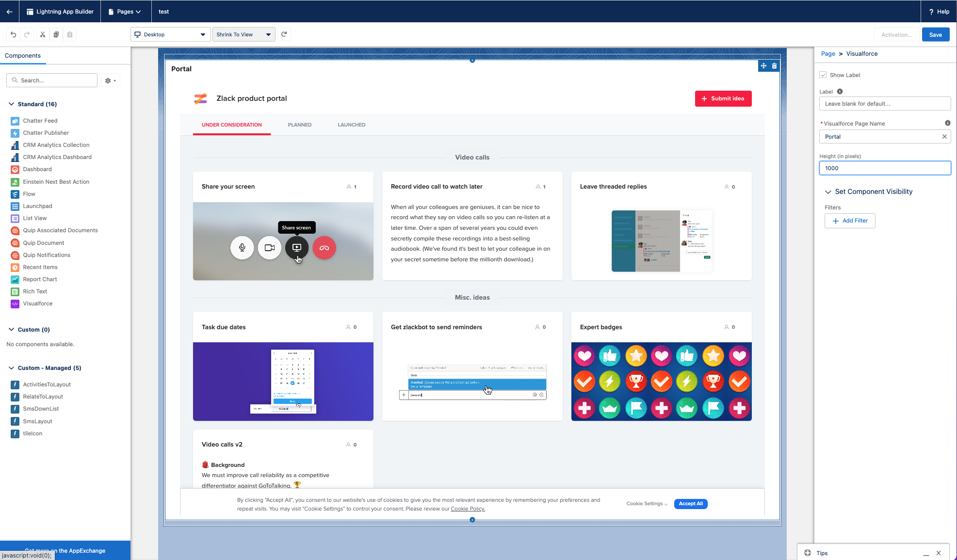Image resolution: width=957 pixels, height=560 pixels.
Task: Move the Visualforce component with drag handle
Action: [763, 66]
